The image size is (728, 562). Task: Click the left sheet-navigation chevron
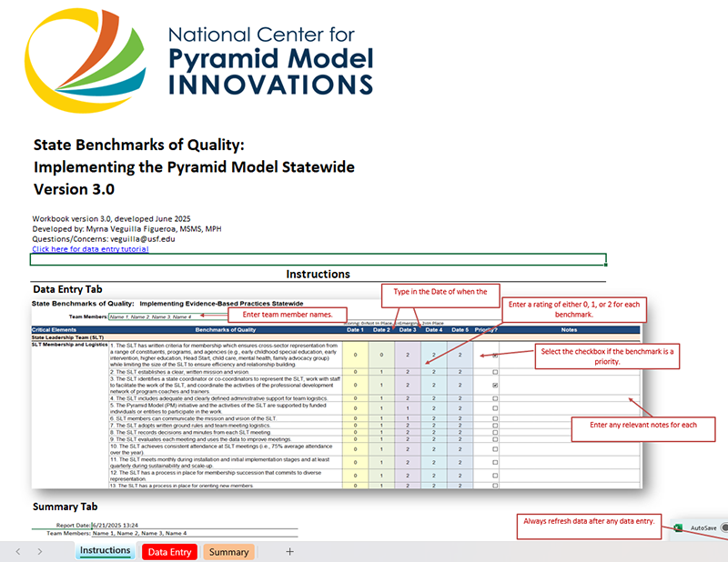(16, 551)
